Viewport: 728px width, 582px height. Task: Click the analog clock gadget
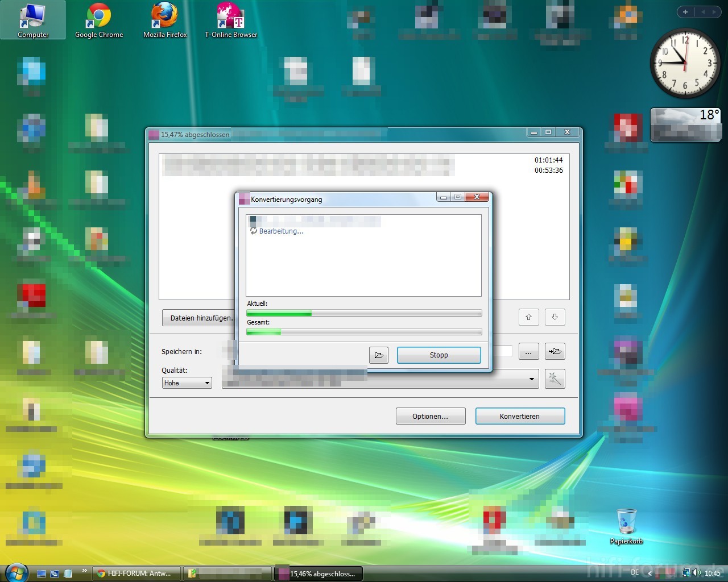685,63
